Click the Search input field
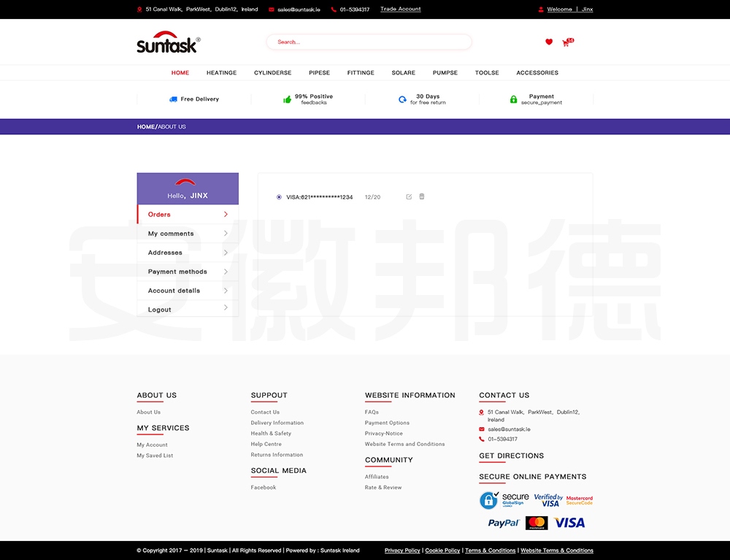 click(369, 42)
